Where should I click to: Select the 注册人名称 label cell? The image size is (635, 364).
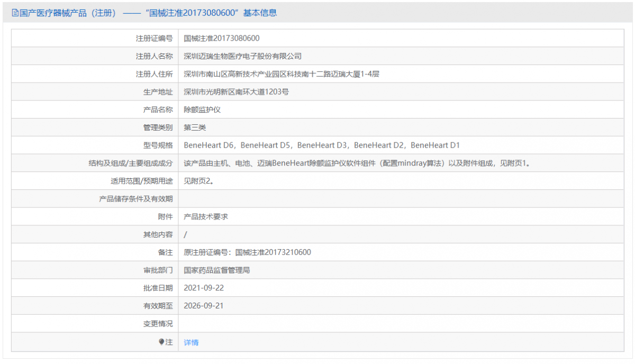(95, 56)
